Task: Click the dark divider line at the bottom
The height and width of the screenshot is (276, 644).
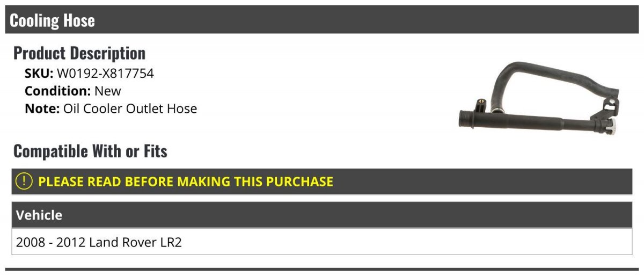Action: coord(322,270)
